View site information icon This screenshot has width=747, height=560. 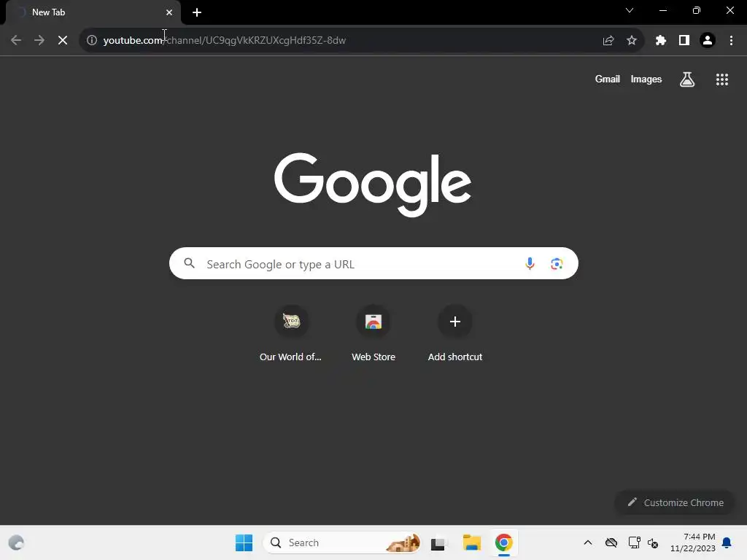92,41
